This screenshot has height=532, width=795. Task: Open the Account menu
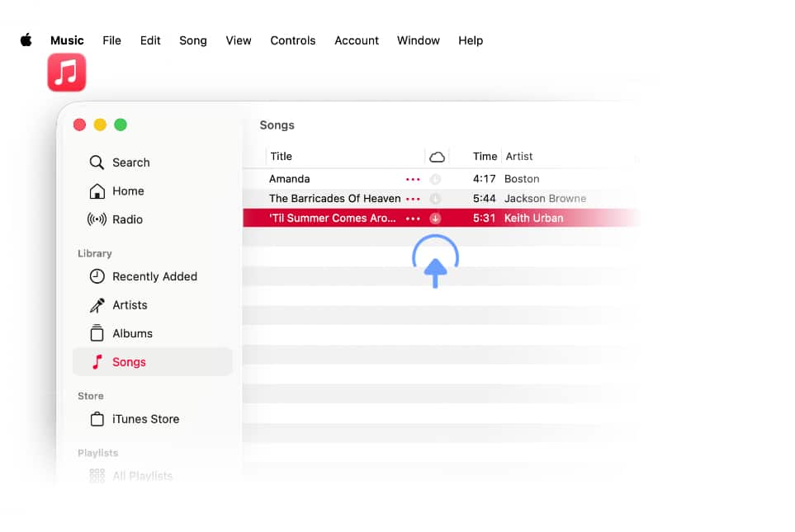(357, 40)
